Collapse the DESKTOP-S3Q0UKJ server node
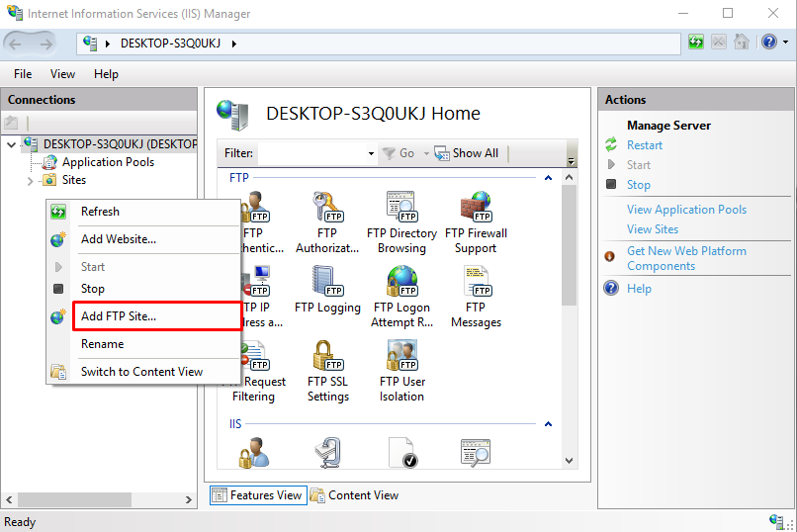Viewport: 797px width, 532px height. pos(11,144)
